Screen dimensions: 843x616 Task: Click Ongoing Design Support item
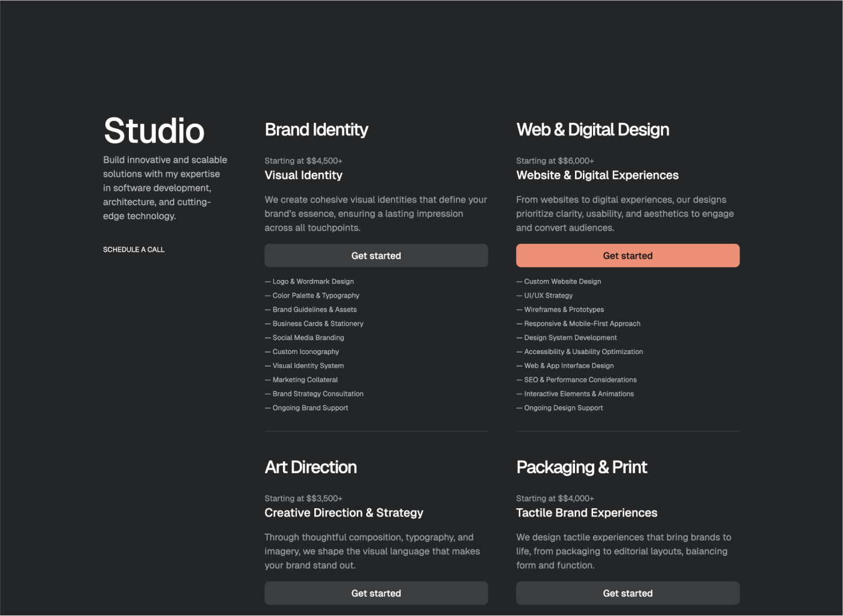[560, 408]
